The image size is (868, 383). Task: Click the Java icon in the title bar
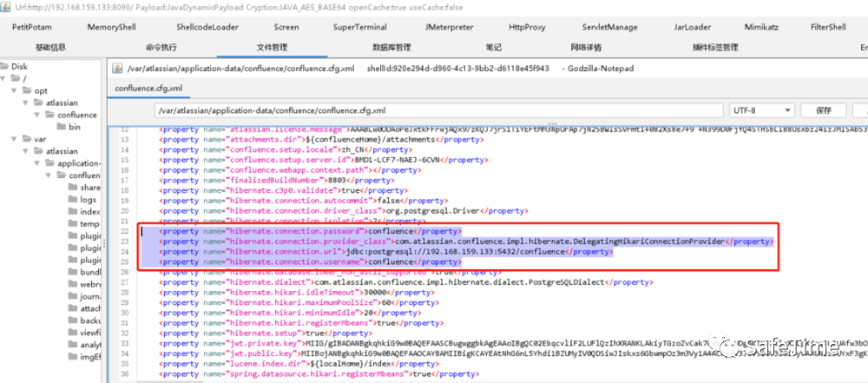point(6,7)
